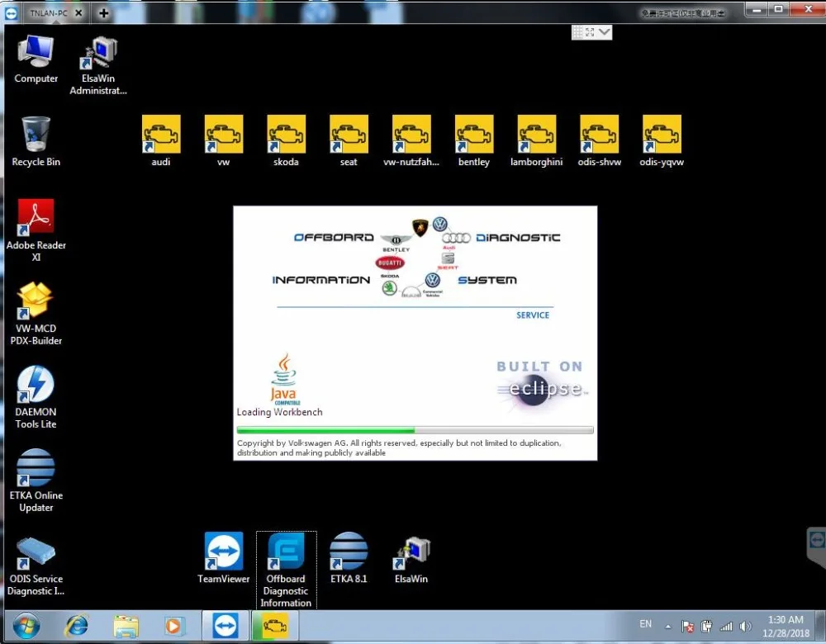826x644 pixels.
Task: Click fullscreen icon in TeamViewer toolbar
Action: (590, 32)
